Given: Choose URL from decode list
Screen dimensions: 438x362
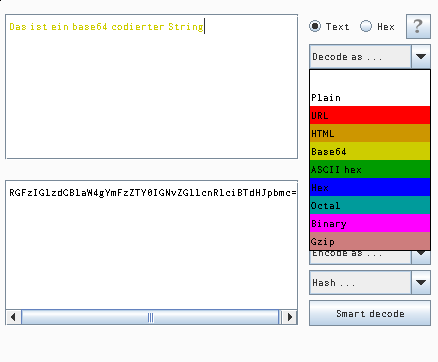Looking at the screenshot, I should point(370,115).
